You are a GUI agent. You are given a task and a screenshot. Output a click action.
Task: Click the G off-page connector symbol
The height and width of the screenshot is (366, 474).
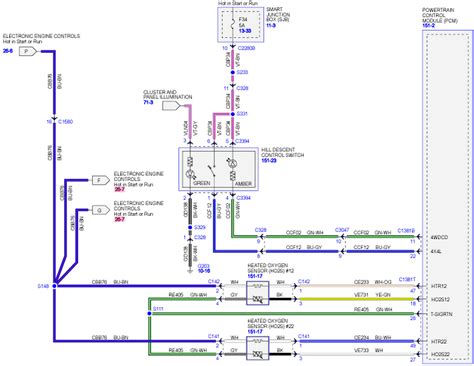[101, 210]
